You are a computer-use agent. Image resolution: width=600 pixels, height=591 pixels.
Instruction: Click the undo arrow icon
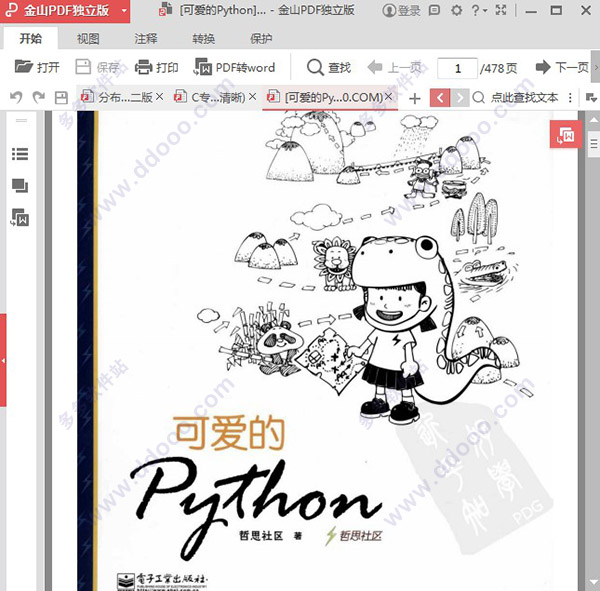pos(16,97)
